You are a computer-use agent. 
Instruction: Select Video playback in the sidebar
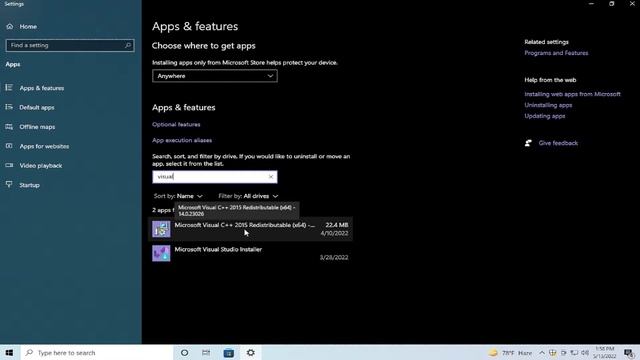34,166
